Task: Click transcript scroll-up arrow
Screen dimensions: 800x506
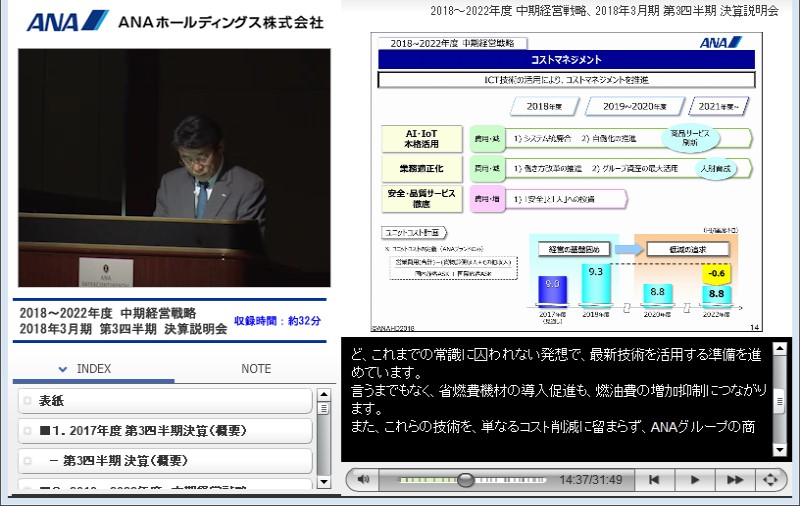Action: pyautogui.click(x=780, y=348)
